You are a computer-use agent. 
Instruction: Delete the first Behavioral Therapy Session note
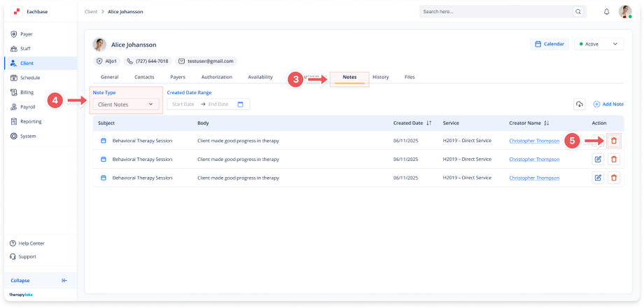(614, 141)
